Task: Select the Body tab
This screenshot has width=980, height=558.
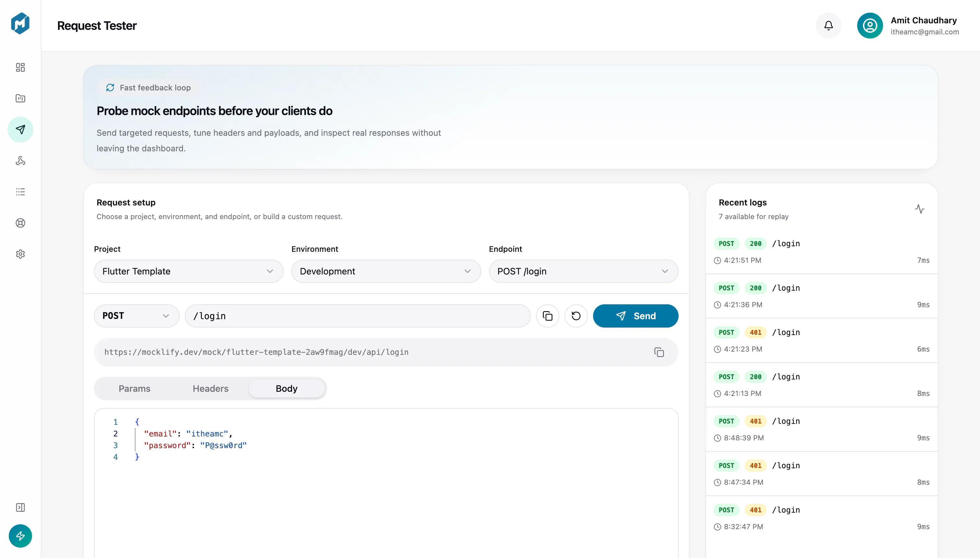Action: 286,389
